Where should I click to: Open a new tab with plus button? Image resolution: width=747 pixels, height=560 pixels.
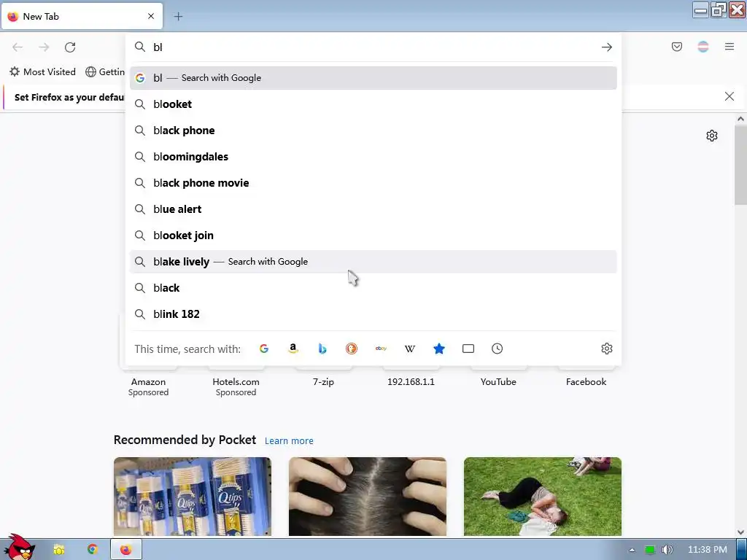[178, 17]
